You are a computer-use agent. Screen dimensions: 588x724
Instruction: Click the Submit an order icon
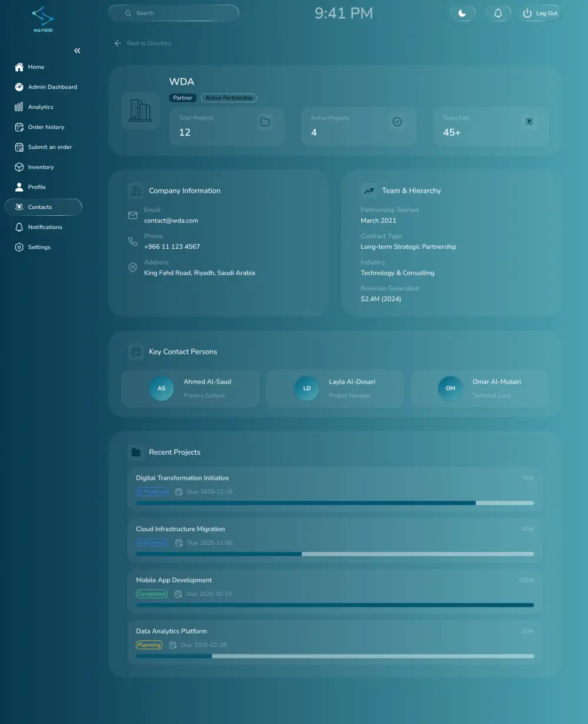(18, 146)
